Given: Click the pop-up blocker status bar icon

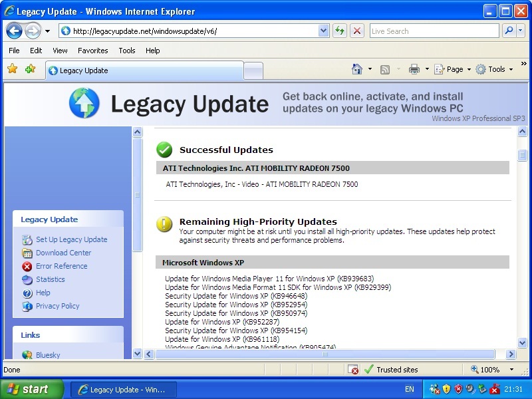Looking at the screenshot, I should [x=353, y=370].
